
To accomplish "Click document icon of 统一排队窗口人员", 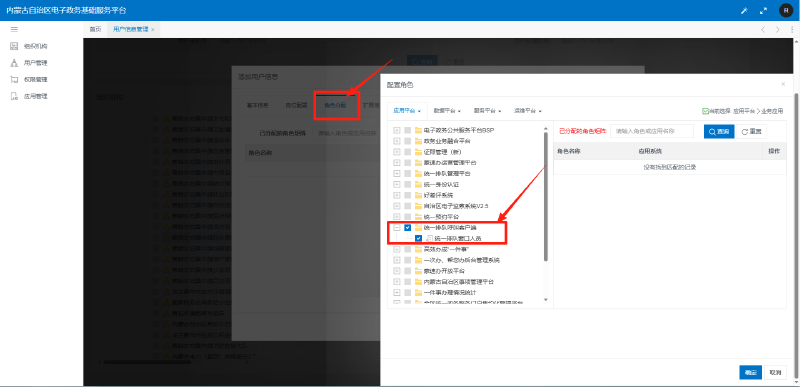I will (429, 239).
